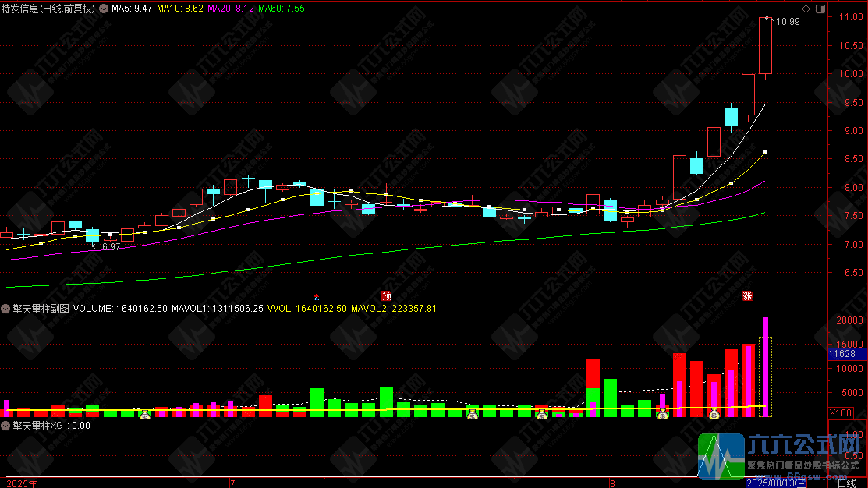Click the leftmost money bag icon
868x488 pixels.
point(145,414)
